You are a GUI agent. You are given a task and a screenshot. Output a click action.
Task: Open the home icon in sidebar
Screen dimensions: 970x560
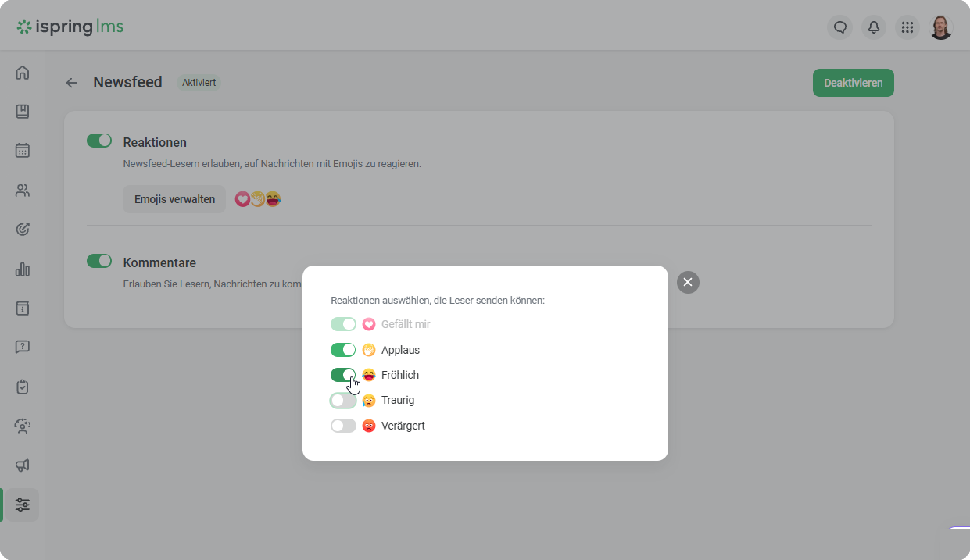click(x=22, y=73)
